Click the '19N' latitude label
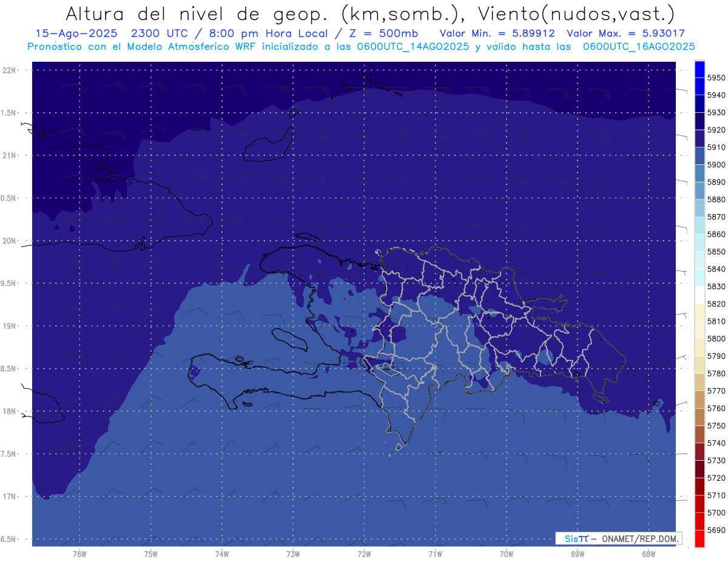The height and width of the screenshot is (562, 728). pyautogui.click(x=8, y=326)
